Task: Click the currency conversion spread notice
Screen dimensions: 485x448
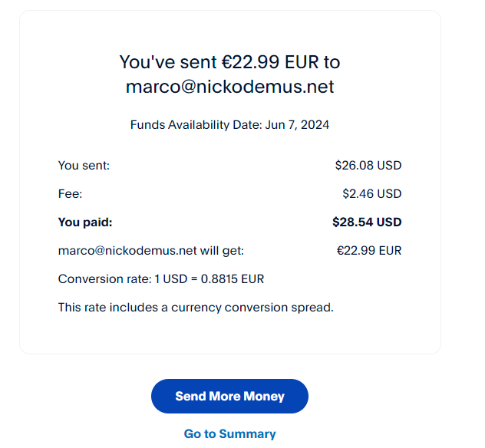Action: coord(196,308)
